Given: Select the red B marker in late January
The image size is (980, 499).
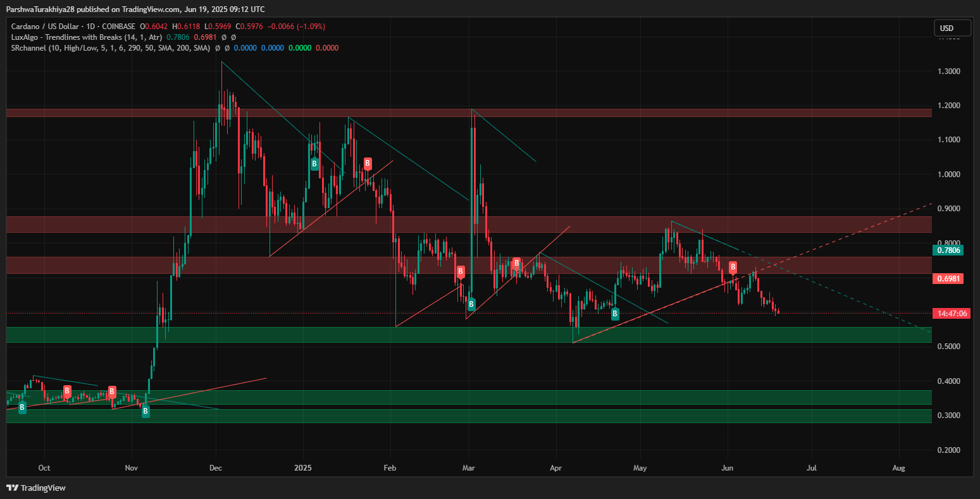Looking at the screenshot, I should click(x=368, y=164).
